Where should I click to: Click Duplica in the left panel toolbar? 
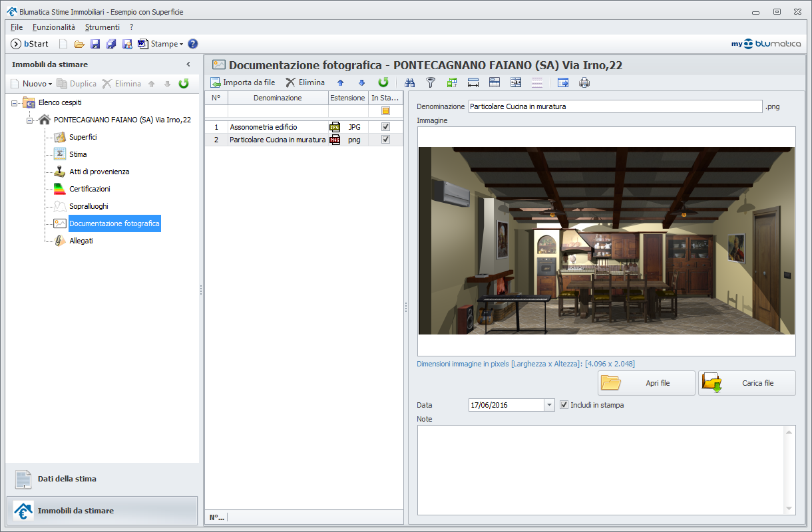tap(77, 84)
